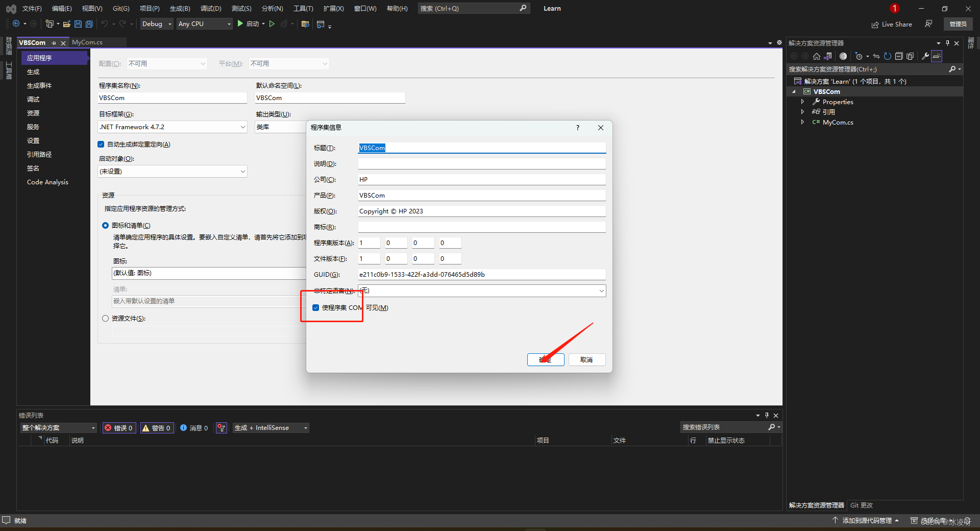
Task: Click the Home icon in Solution Explorer toolbar
Action: (x=816, y=56)
